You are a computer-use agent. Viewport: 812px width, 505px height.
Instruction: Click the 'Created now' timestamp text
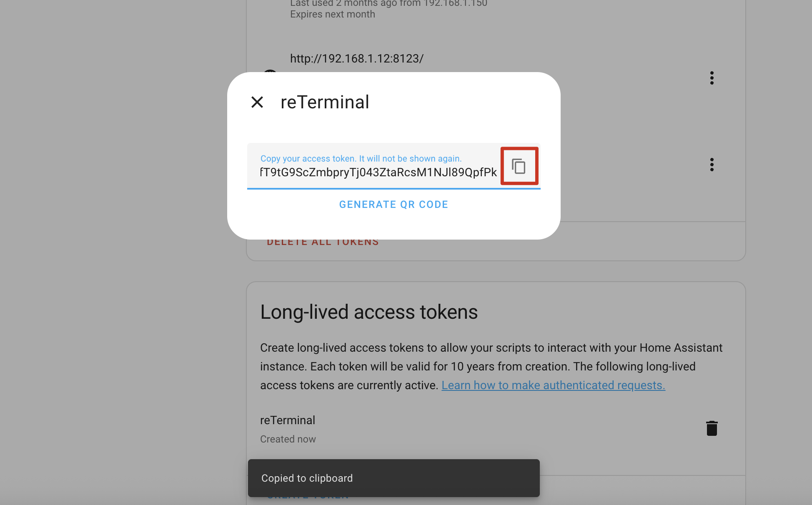click(288, 439)
